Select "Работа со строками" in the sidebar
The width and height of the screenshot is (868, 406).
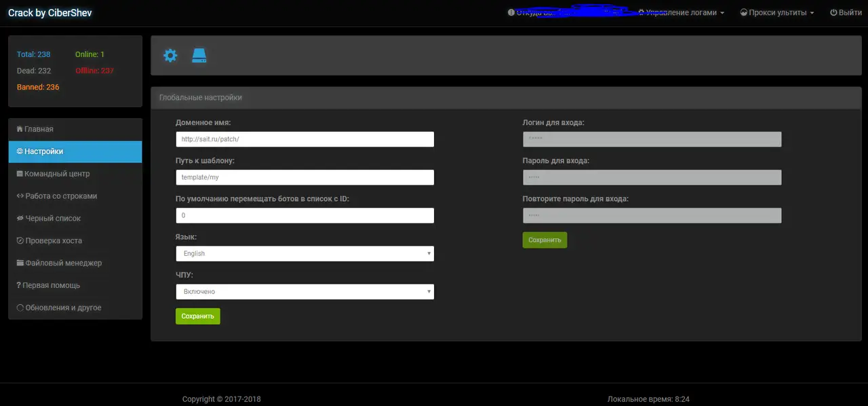pyautogui.click(x=57, y=196)
